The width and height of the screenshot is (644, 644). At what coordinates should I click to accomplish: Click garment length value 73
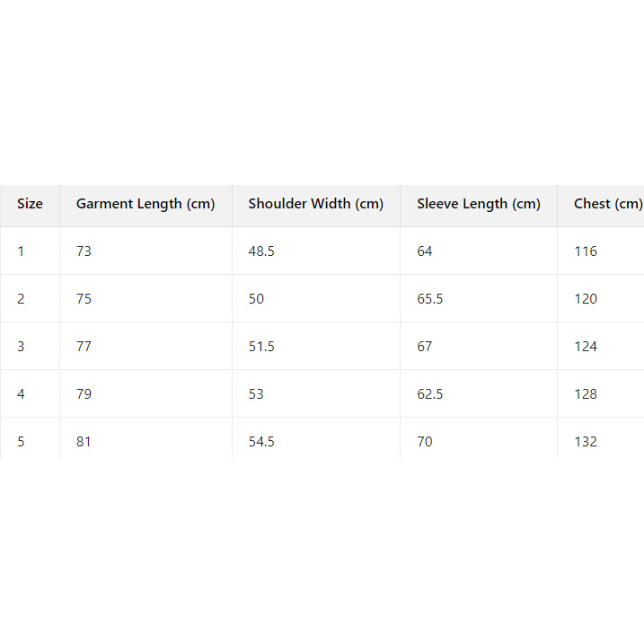click(x=84, y=251)
